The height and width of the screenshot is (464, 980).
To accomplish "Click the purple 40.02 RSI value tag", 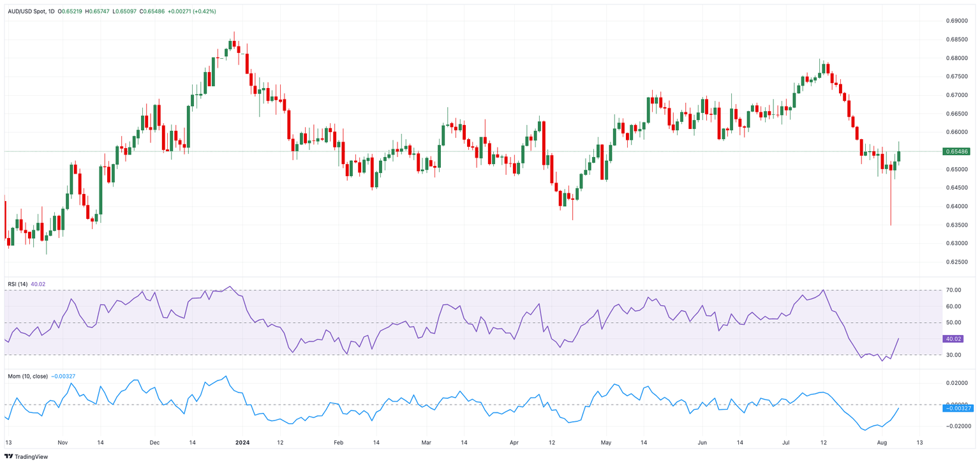I will tap(951, 339).
